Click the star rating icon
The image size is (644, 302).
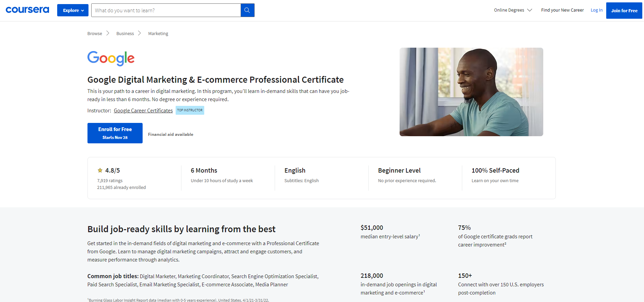point(100,170)
